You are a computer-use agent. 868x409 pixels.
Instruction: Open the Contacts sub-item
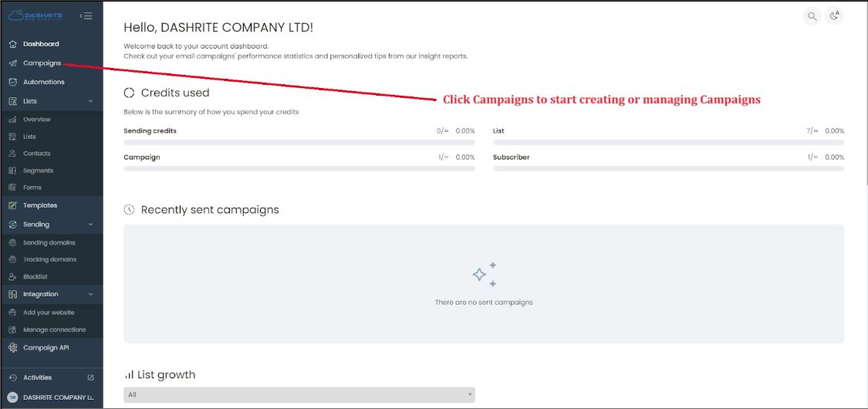pyautogui.click(x=36, y=154)
